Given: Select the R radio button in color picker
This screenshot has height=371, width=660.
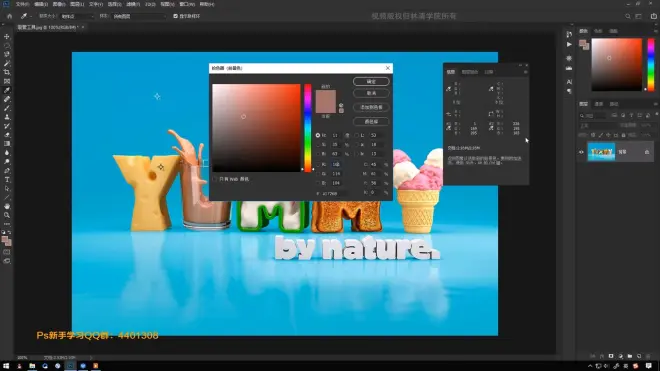Looking at the screenshot, I should click(x=318, y=164).
